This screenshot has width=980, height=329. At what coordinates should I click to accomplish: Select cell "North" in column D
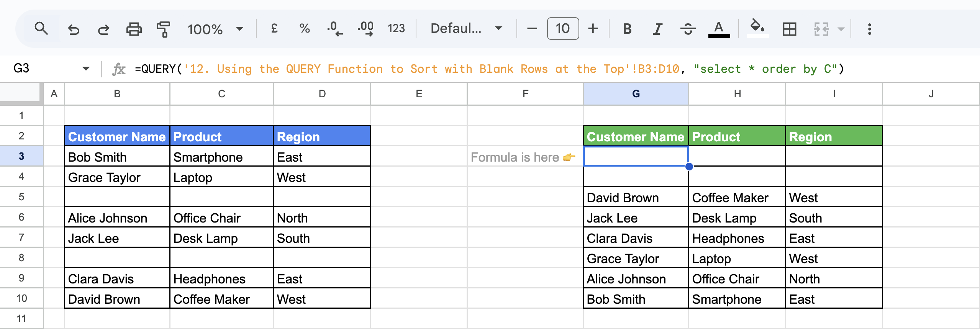coord(322,217)
